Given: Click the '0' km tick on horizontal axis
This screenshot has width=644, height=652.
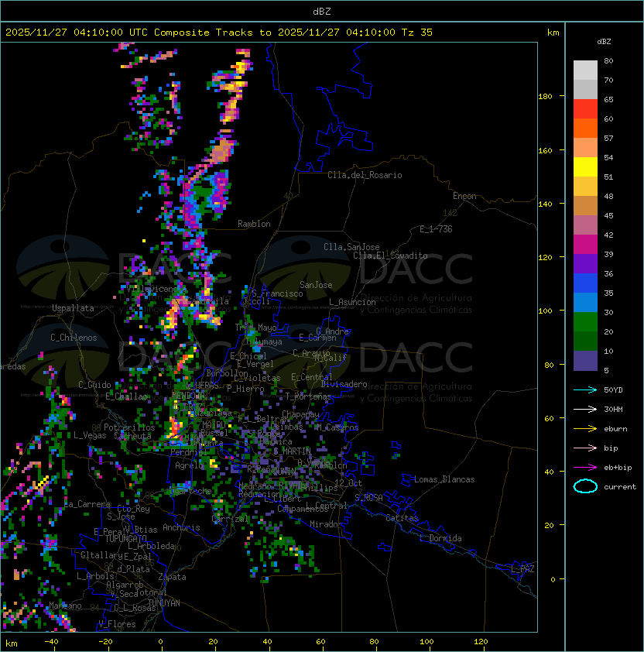Looking at the screenshot, I should (x=160, y=642).
